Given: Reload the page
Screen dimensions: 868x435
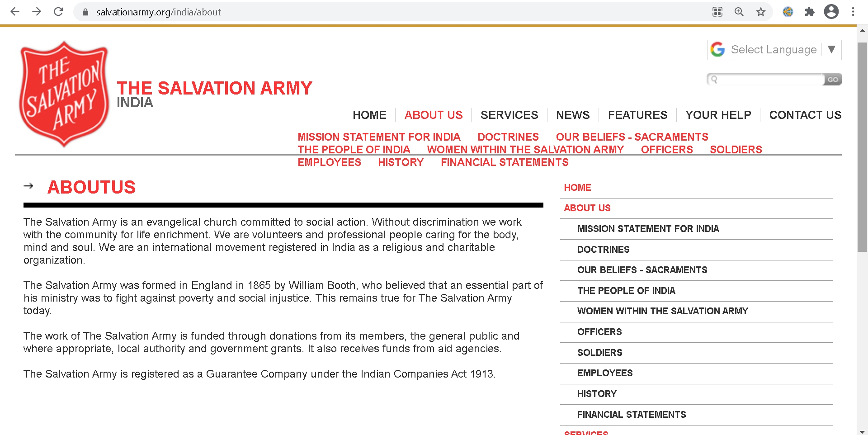Looking at the screenshot, I should pos(58,12).
